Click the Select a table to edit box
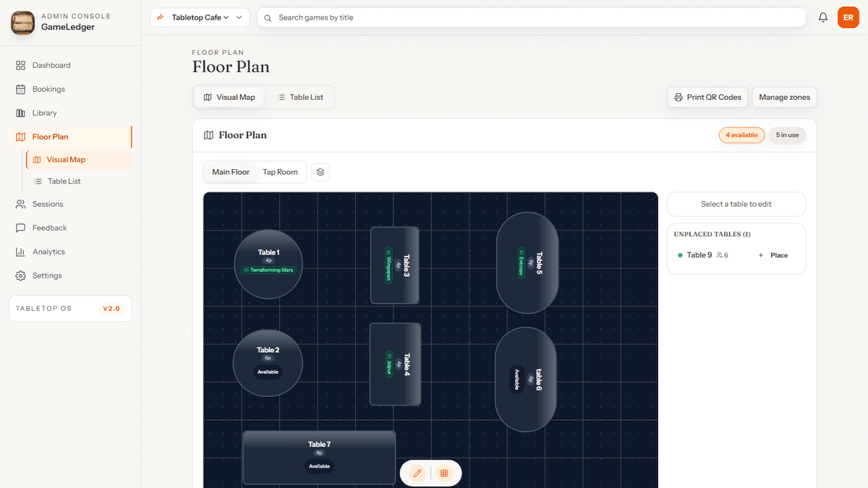868x488 pixels. click(736, 204)
